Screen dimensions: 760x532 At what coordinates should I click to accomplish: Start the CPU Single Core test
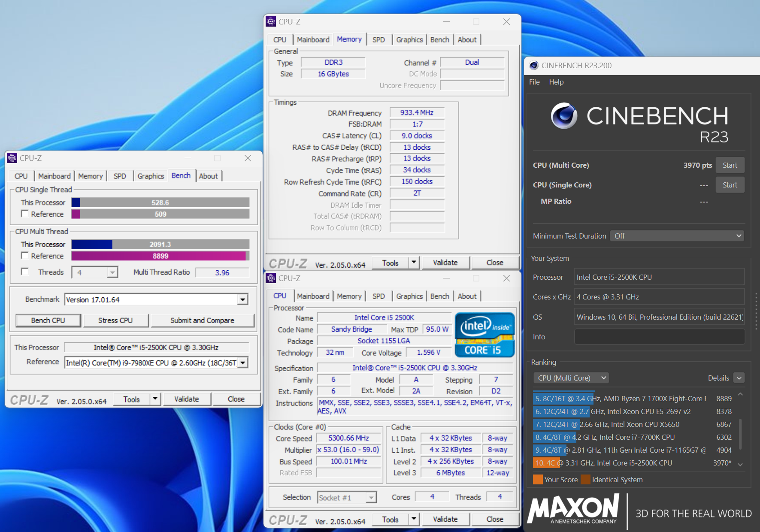pyautogui.click(x=730, y=185)
